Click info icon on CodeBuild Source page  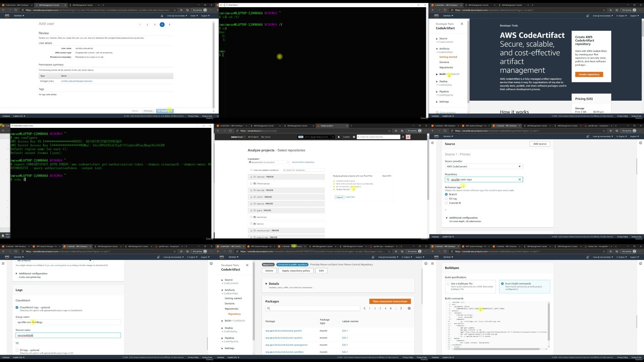point(640,143)
